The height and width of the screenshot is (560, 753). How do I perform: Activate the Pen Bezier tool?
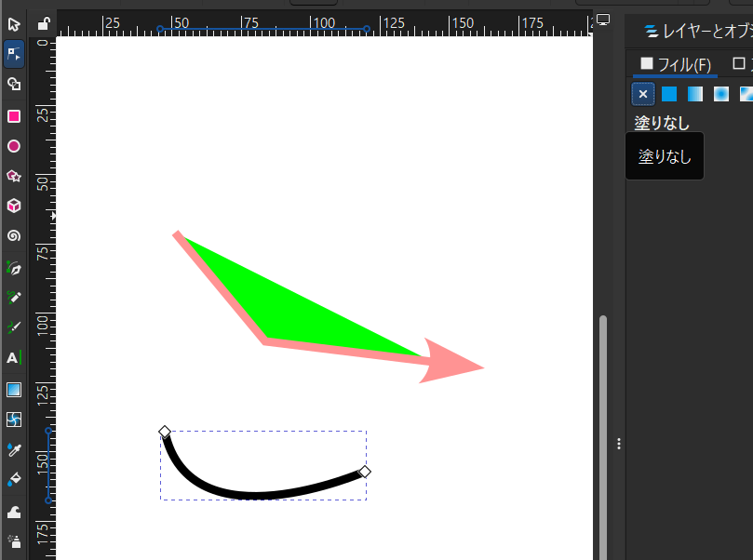click(x=14, y=268)
